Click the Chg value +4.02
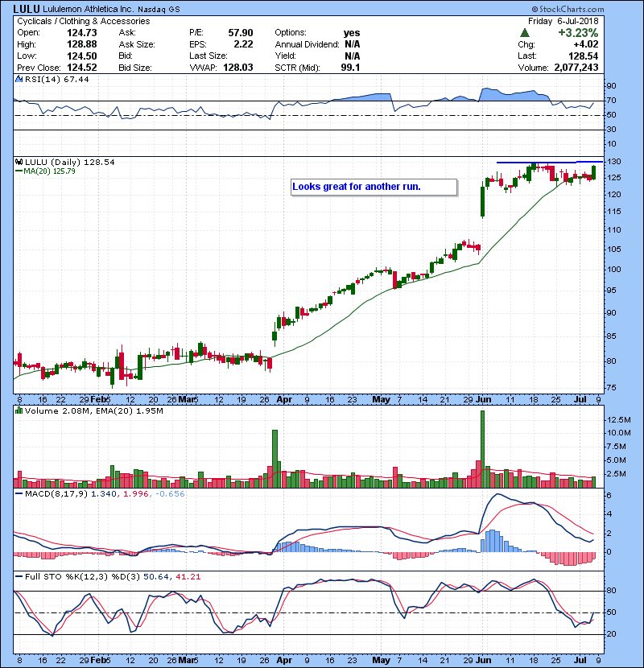 pos(585,44)
